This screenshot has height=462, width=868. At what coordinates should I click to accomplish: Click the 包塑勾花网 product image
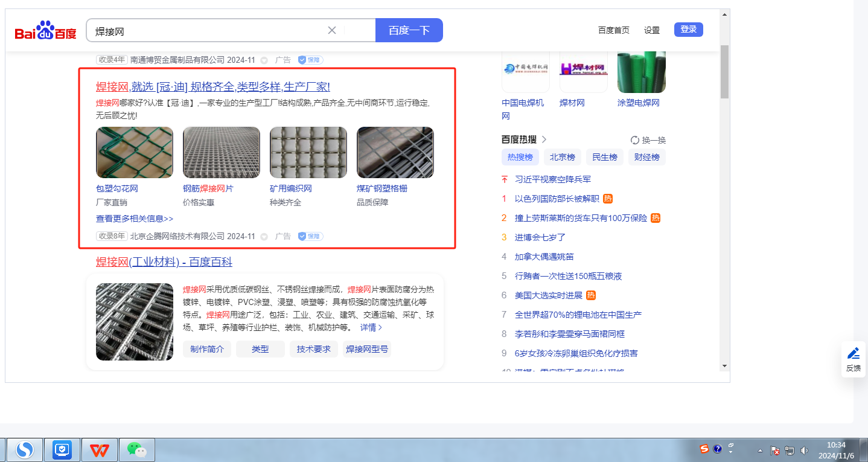[x=135, y=152]
